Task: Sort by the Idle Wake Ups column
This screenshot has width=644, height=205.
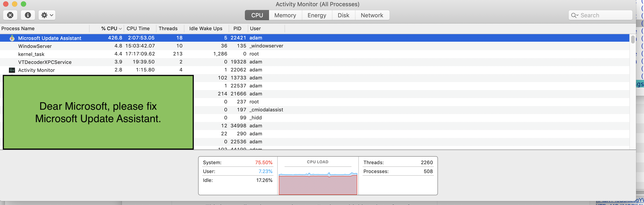Action: [207, 29]
